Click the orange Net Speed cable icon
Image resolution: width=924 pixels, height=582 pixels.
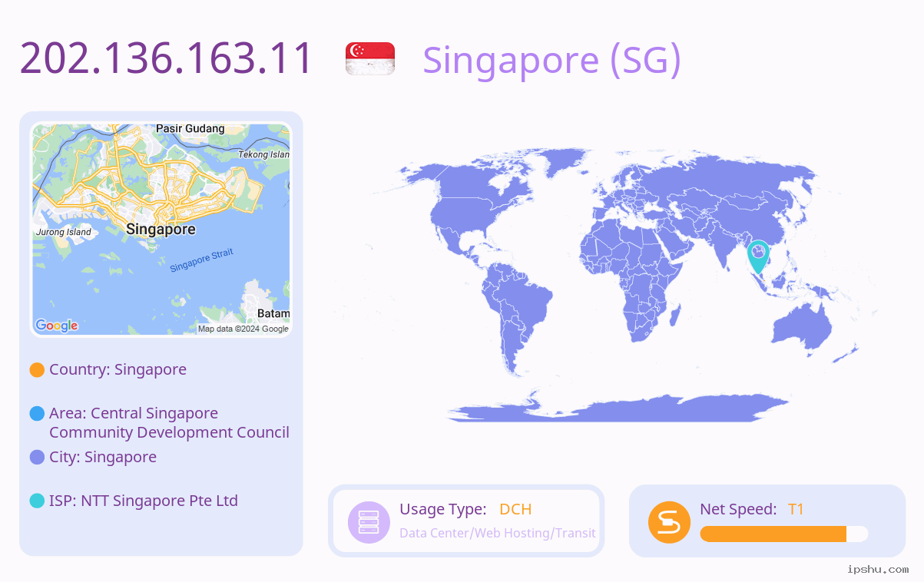pos(669,522)
